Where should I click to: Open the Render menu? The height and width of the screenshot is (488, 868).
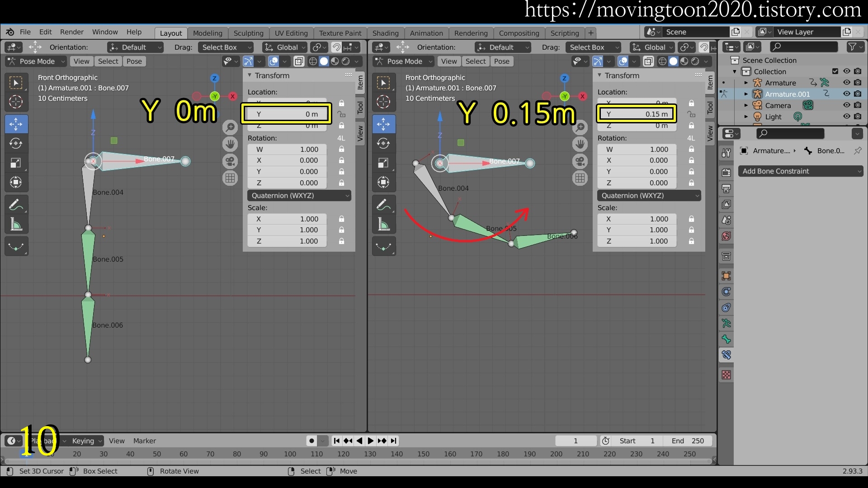click(x=71, y=32)
